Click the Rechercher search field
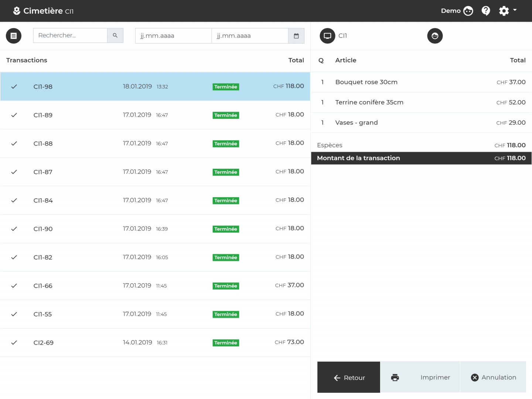This screenshot has width=532, height=399. 70,35
